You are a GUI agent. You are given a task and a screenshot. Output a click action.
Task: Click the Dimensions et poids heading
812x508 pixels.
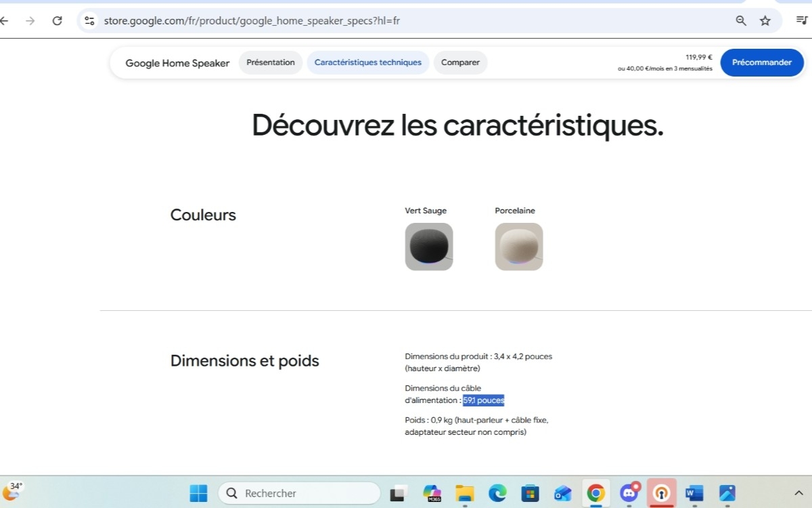(244, 361)
